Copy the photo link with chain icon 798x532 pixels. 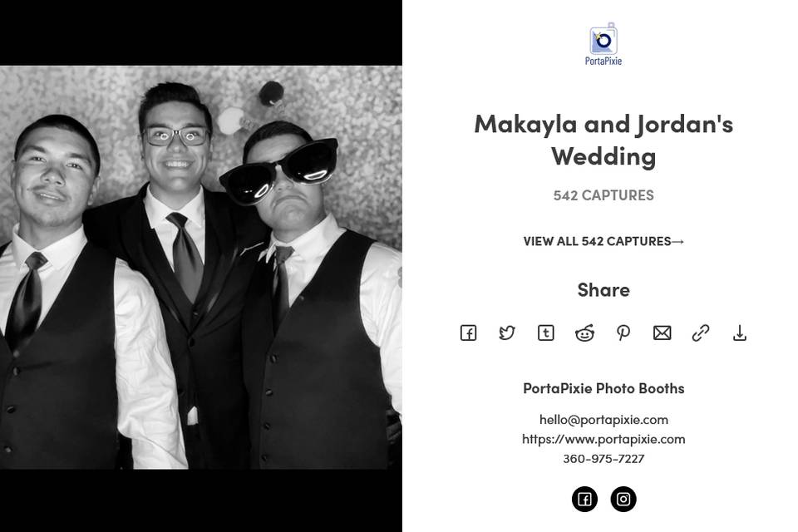click(701, 333)
